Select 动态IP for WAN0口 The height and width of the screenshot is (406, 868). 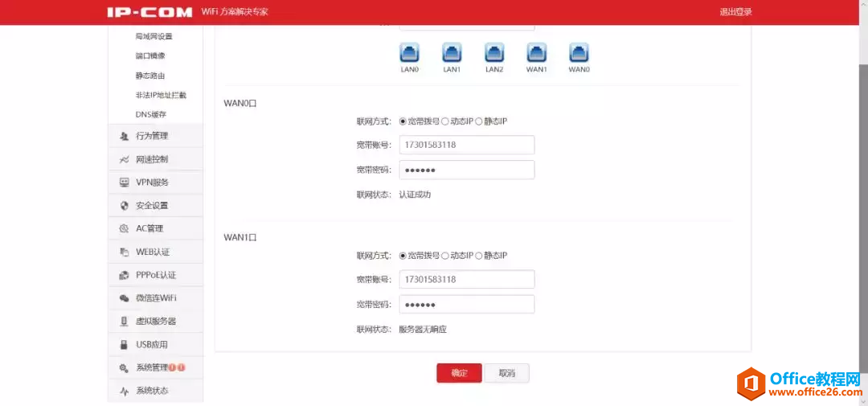point(444,121)
